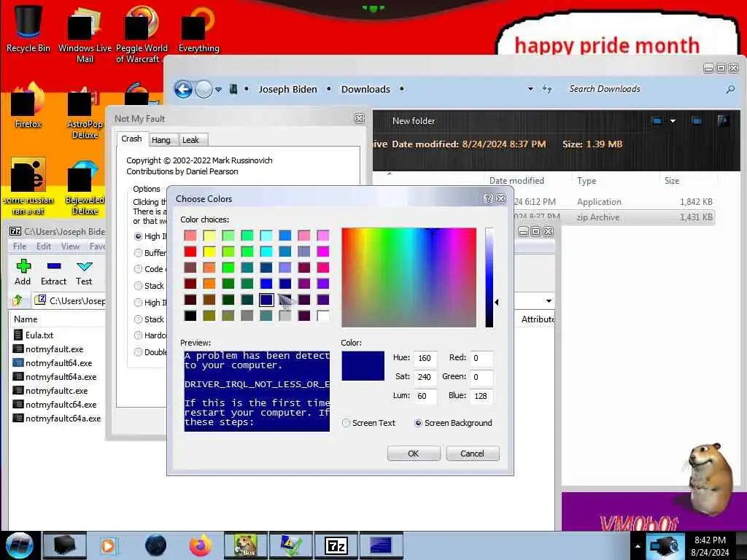Expand the Joseph Biden breadcrumb arrow
The image size is (747, 560).
[x=329, y=89]
